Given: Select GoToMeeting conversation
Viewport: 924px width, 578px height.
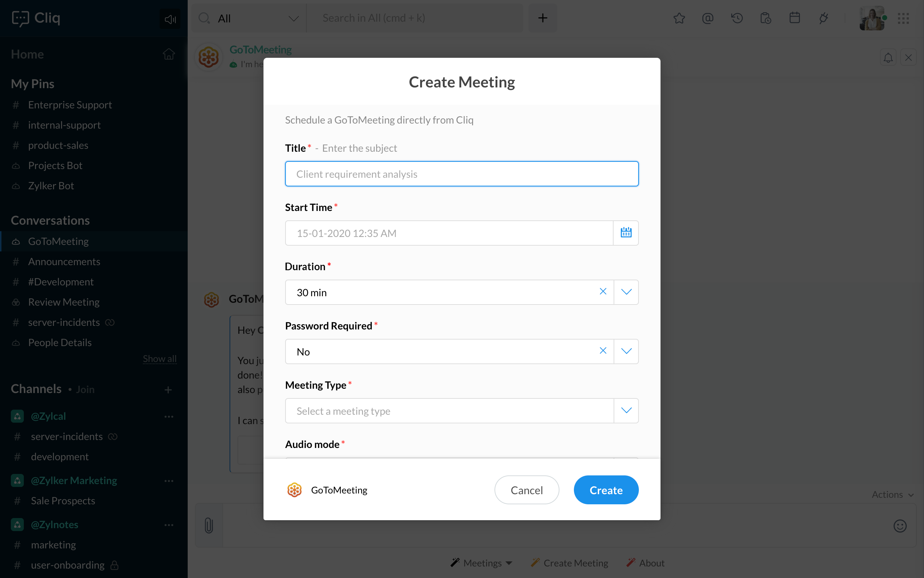Looking at the screenshot, I should [94, 242].
